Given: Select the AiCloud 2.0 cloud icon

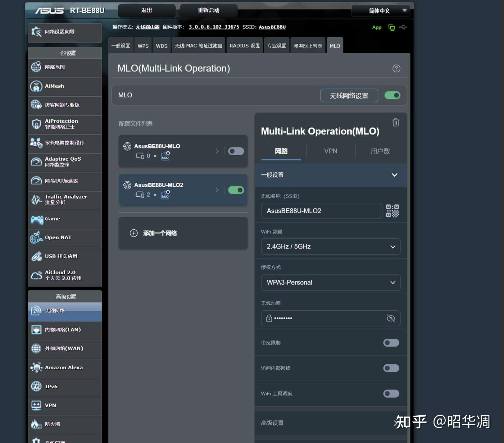Looking at the screenshot, I should 36,275.
